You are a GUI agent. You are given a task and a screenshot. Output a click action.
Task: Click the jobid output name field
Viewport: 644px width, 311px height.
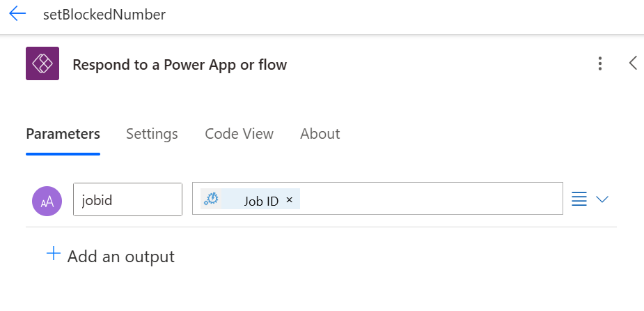coord(127,199)
